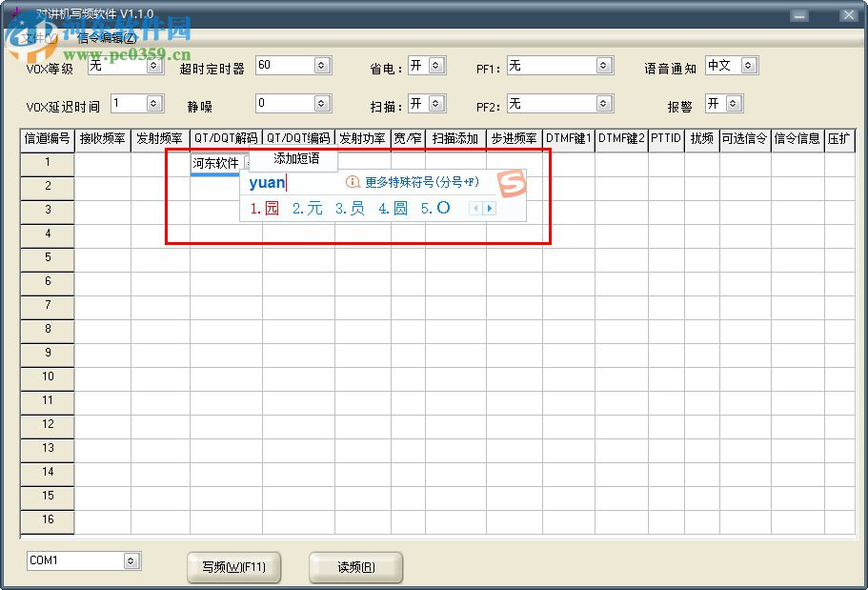Viewport: 868px width, 590px height.
Task: Click the 可选信令 column header
Action: tap(745, 139)
